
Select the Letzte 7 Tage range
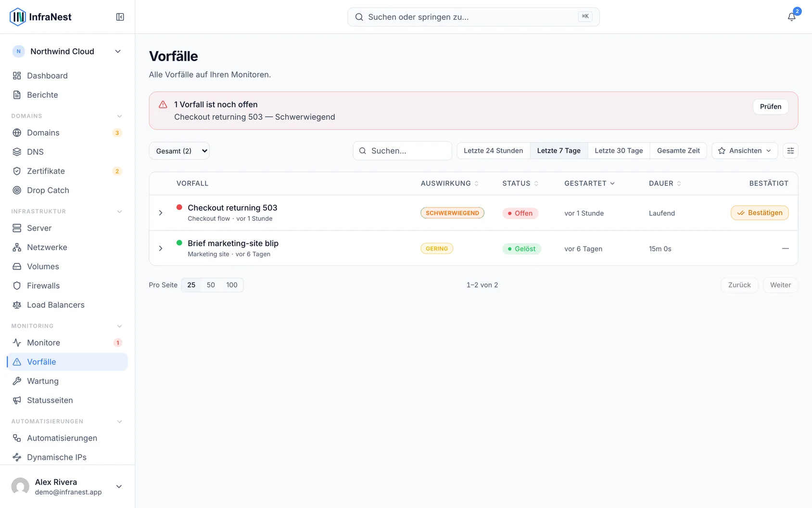tap(559, 151)
